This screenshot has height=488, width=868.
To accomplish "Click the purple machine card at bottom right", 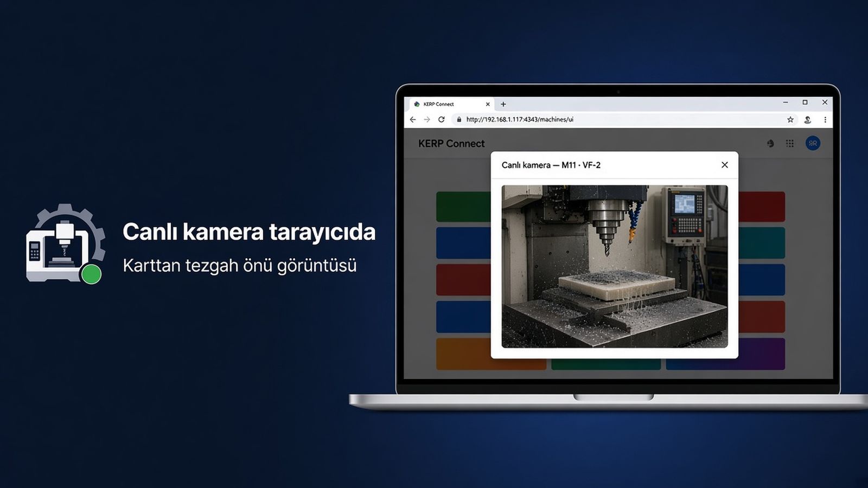I will click(762, 354).
